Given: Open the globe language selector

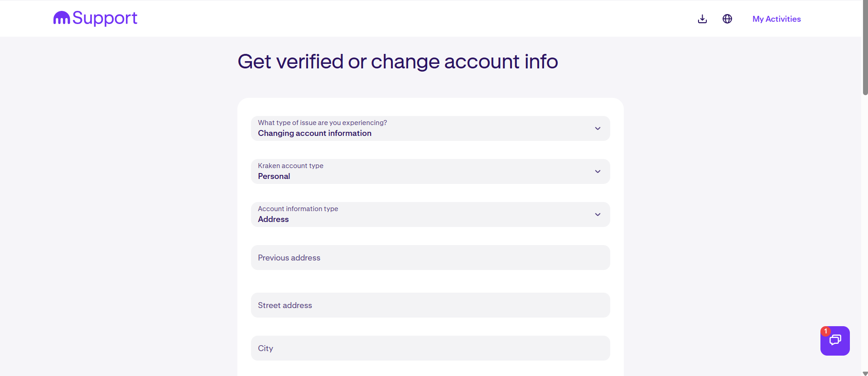Looking at the screenshot, I should tap(727, 19).
